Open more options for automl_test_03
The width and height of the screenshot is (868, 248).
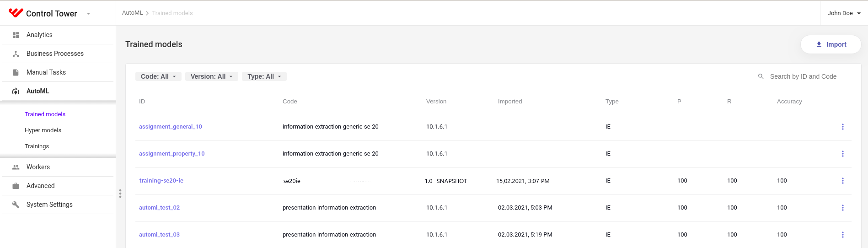coord(843,235)
